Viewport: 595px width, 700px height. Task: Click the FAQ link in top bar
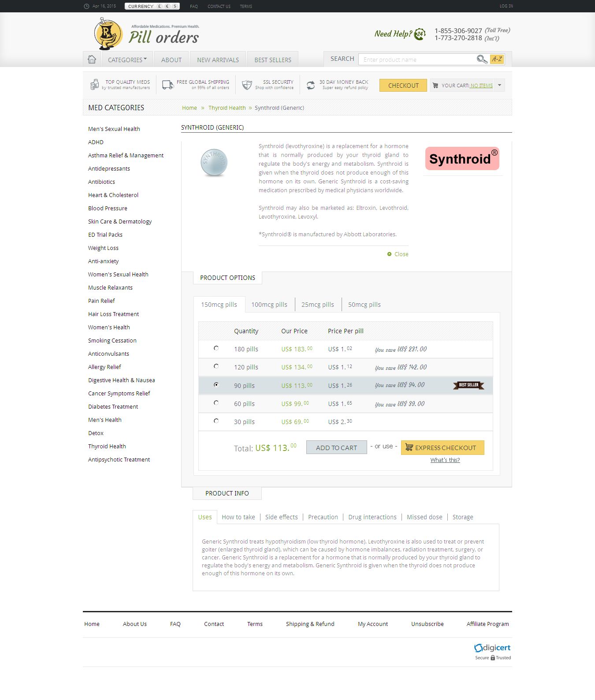point(194,6)
